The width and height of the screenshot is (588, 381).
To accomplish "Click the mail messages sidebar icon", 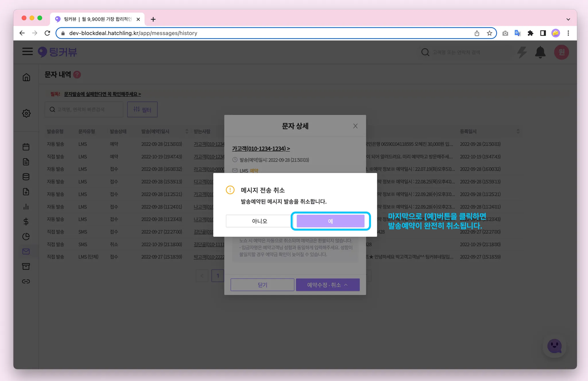I will (x=26, y=251).
